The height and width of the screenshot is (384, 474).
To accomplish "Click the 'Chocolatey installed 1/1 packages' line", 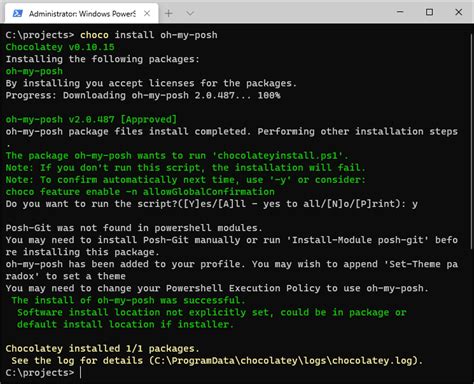I will click(x=102, y=349).
